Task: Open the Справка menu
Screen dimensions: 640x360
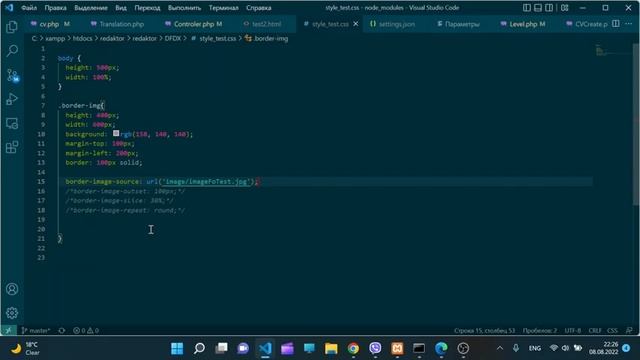Action: pos(259,8)
